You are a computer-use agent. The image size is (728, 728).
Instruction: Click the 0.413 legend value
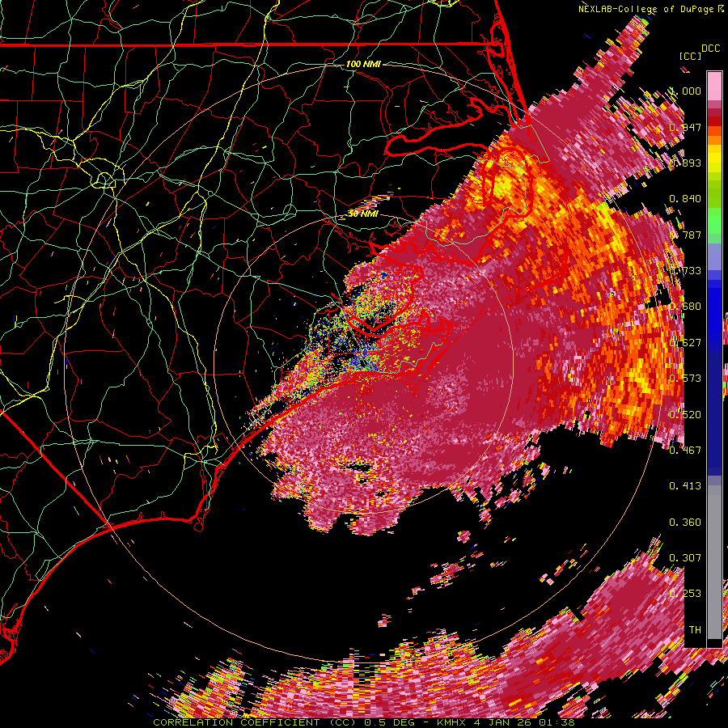click(685, 485)
